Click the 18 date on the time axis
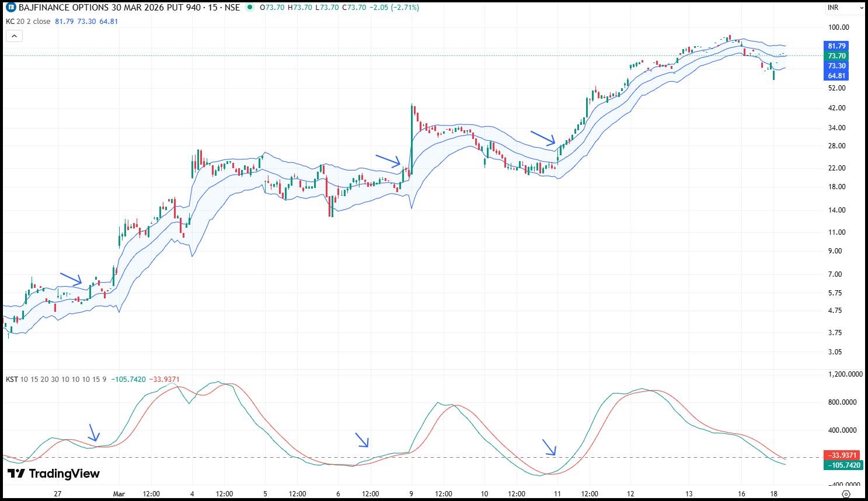Viewport: 868px width, 501px height. click(774, 494)
